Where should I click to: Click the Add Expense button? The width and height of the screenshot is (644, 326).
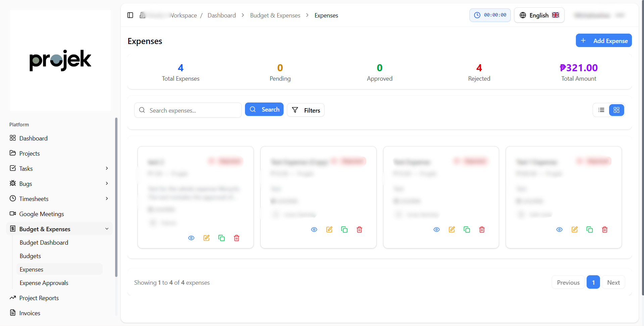point(603,41)
